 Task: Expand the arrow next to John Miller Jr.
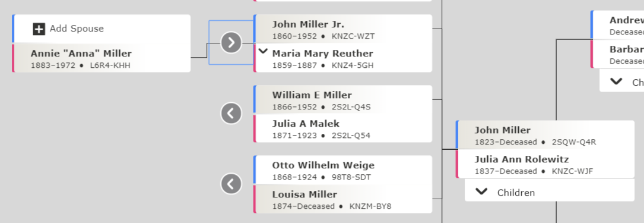point(231,43)
